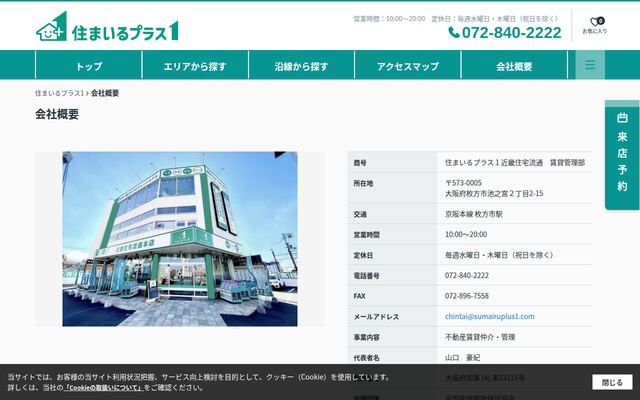Select the 住まいるプラス１近畿住宅流通 賃貸管理部 text
Screen dimensions: 640x400
point(515,162)
